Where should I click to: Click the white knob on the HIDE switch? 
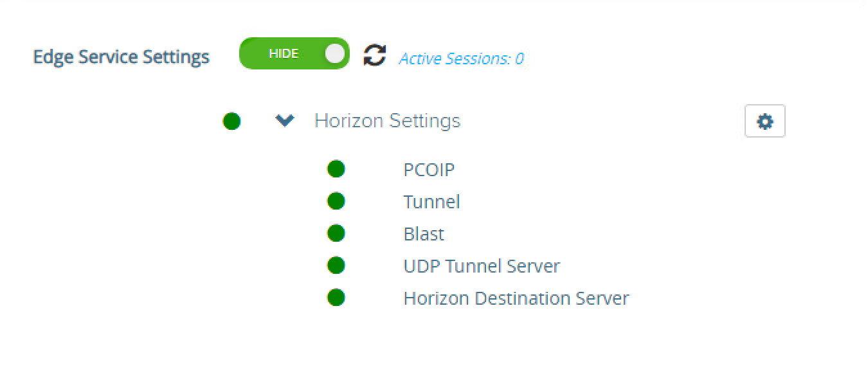coord(334,54)
